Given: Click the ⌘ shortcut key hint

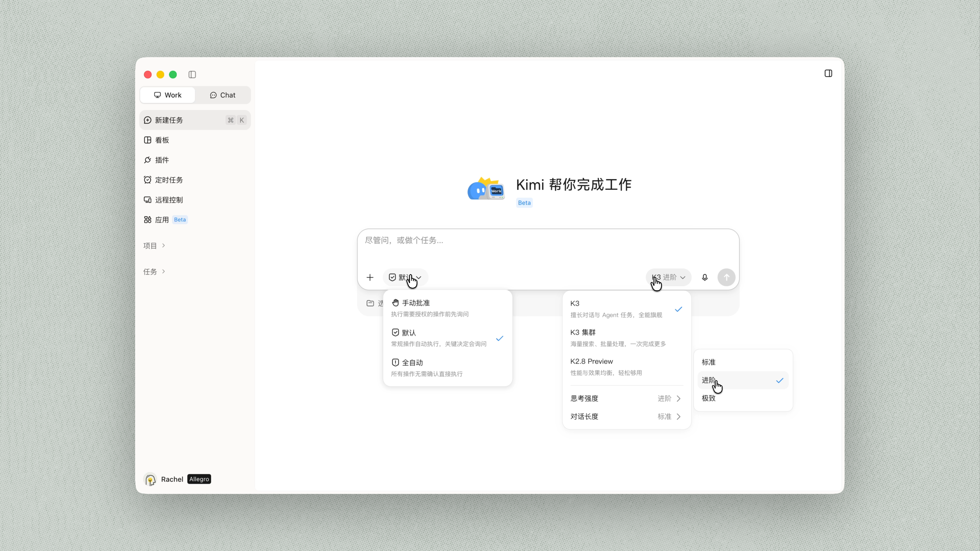Looking at the screenshot, I should [231, 120].
